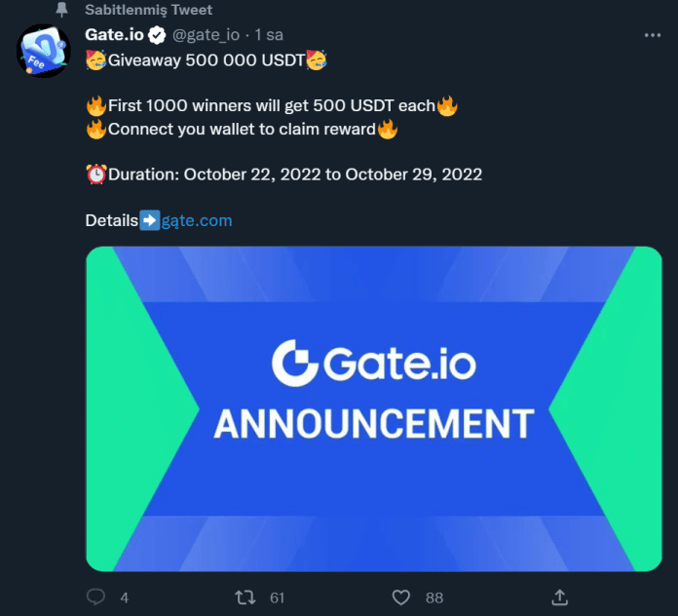Click the reply count 4
Viewport: 678px width, 616px height.
(124, 597)
